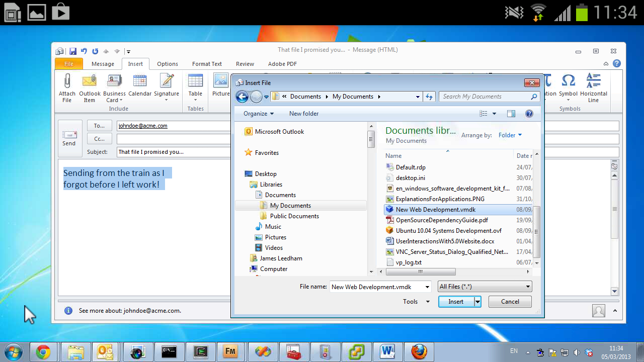Open the Windows Start menu
Screen dimensions: 644x362
[x=14, y=351]
